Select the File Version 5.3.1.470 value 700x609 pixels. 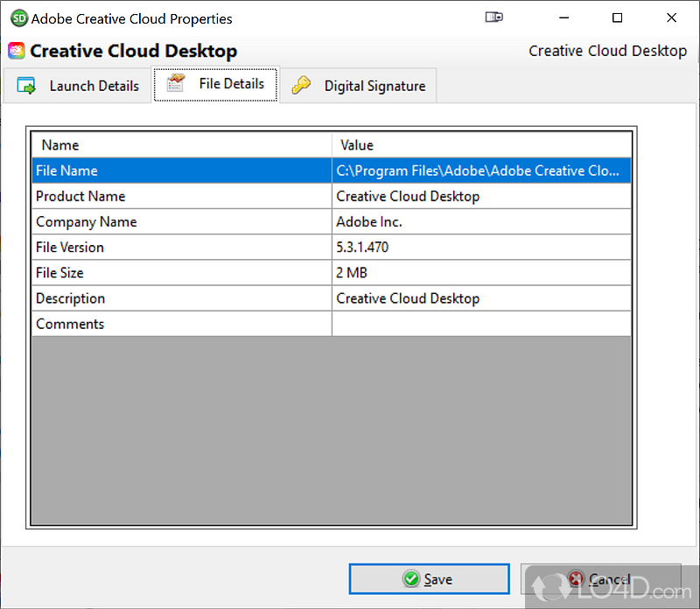[362, 248]
